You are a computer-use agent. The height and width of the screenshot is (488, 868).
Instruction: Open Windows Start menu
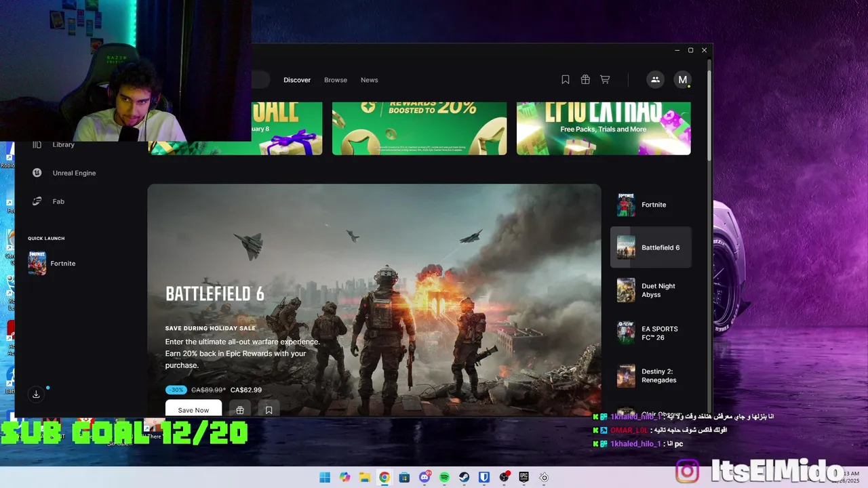pos(325,477)
